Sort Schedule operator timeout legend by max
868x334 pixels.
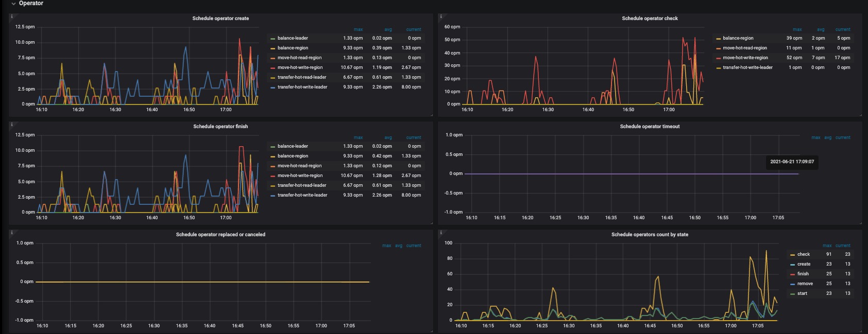pos(815,137)
